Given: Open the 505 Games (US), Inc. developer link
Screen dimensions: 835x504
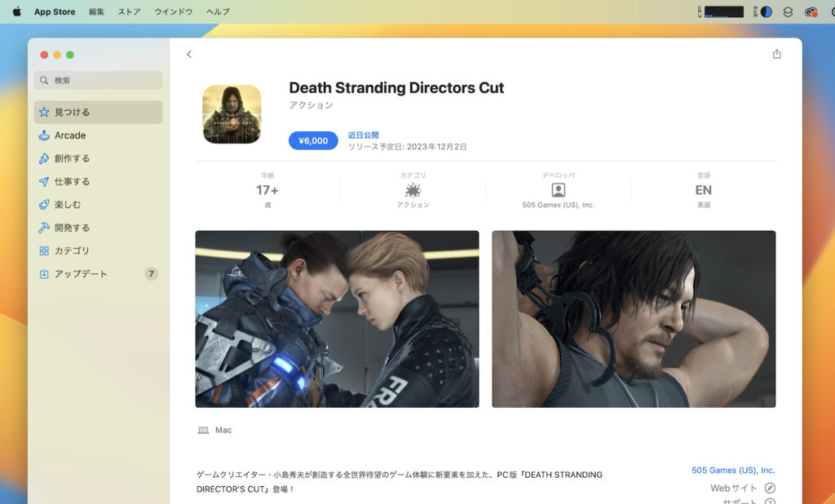Looking at the screenshot, I should (733, 469).
